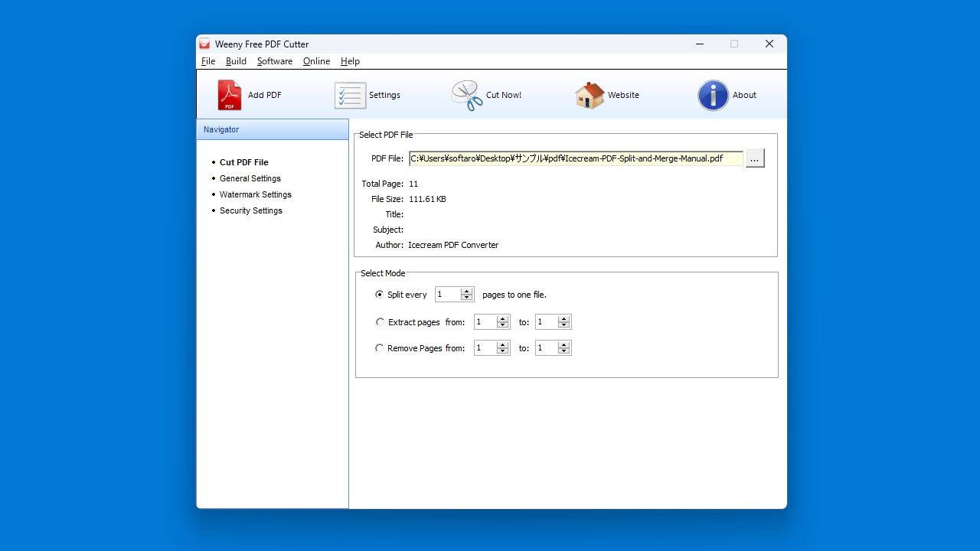This screenshot has width=980, height=551.
Task: Click the Weeny Free PDF Cutter title icon
Action: tap(204, 44)
